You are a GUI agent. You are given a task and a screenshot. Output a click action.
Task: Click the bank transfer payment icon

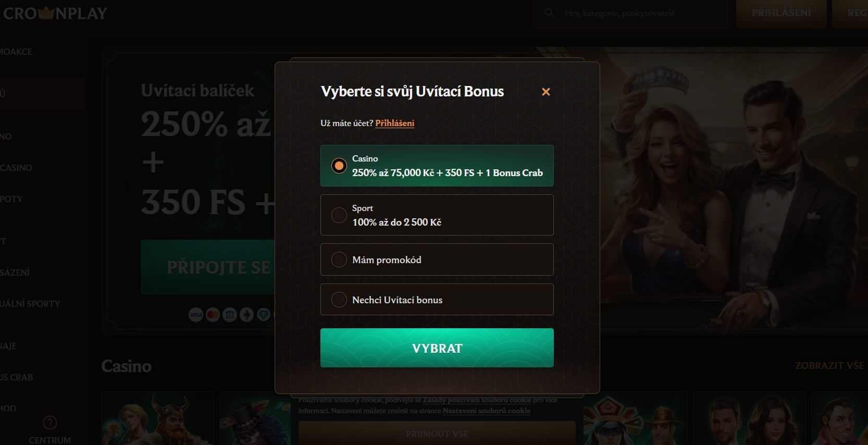coord(230,315)
